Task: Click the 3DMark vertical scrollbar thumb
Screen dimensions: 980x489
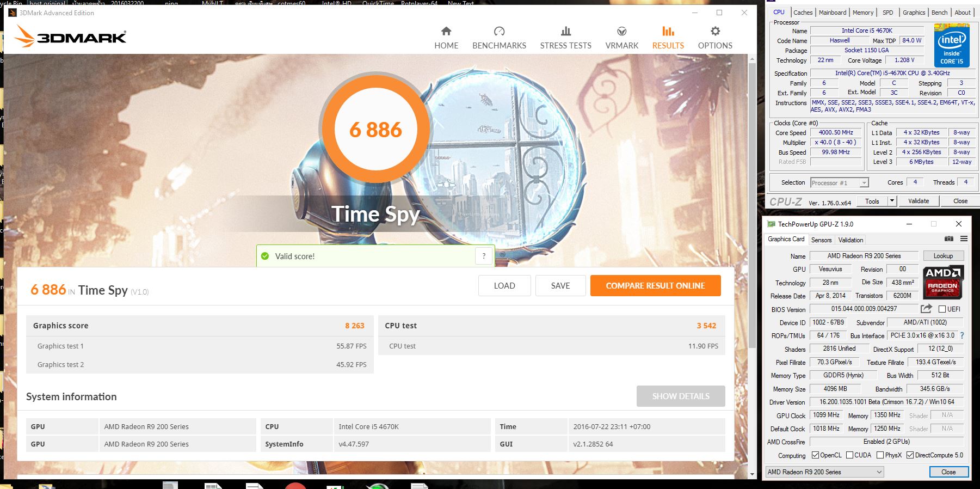Action: [x=753, y=205]
